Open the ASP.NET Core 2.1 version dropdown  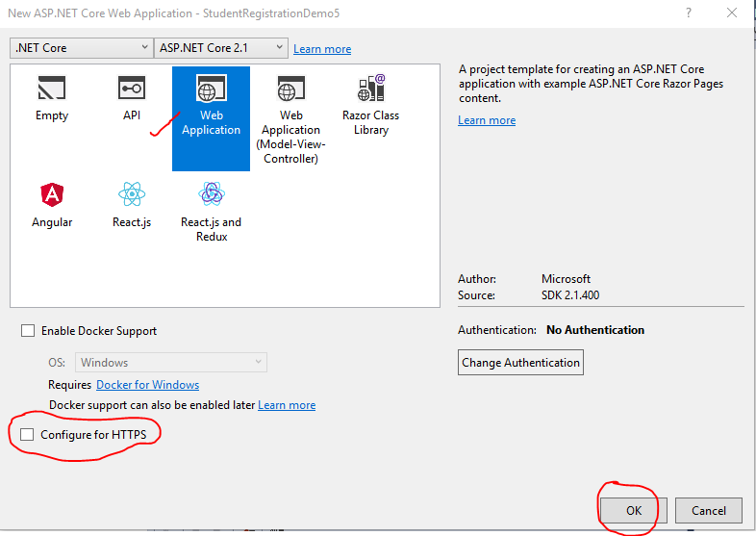(221, 48)
